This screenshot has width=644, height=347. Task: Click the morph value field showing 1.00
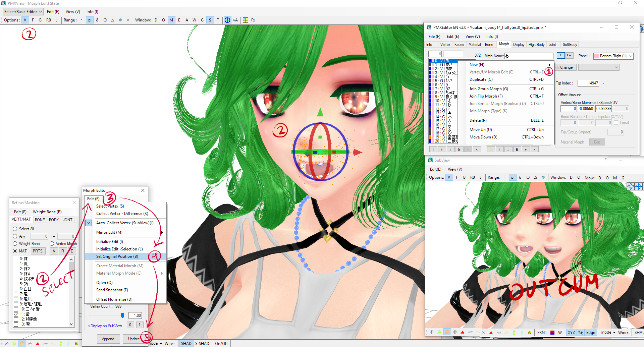135,315
